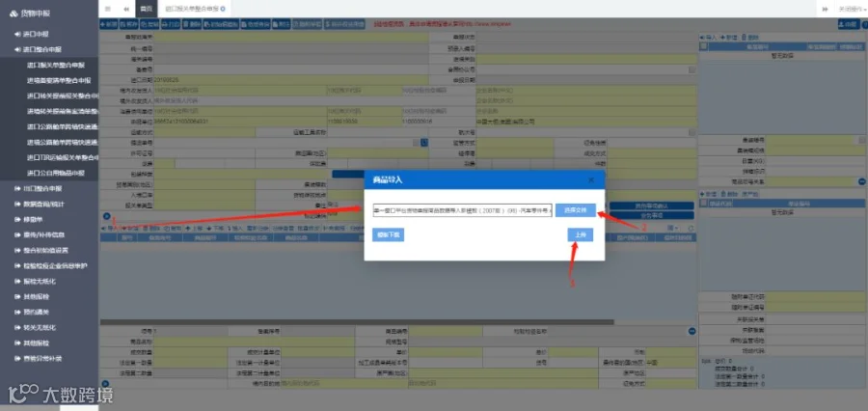The width and height of the screenshot is (868, 411).
Task: Click 新增 in the container list panel
Action: 728,37
